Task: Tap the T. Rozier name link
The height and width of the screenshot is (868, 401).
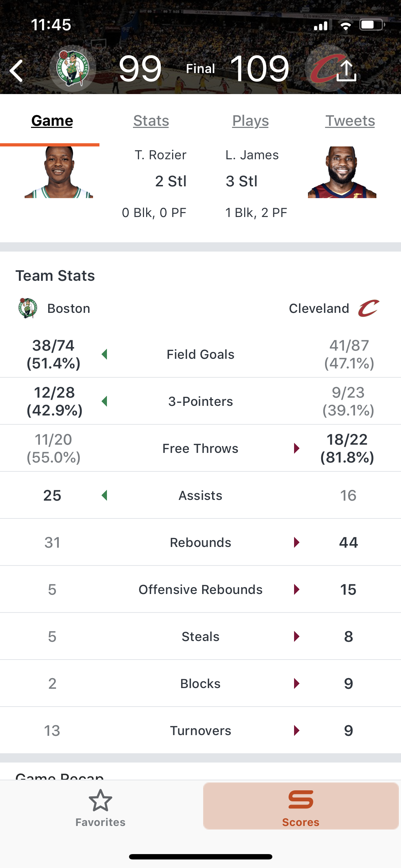Action: coord(160,155)
